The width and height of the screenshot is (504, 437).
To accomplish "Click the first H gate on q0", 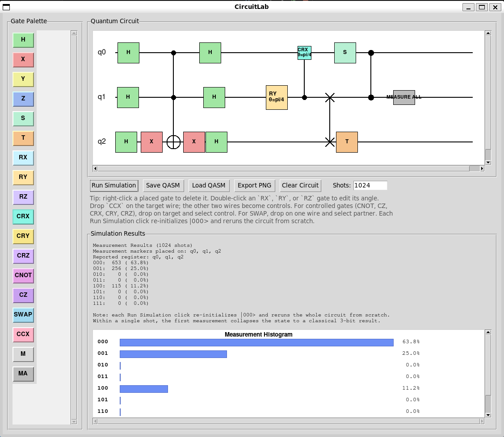I will coord(128,53).
